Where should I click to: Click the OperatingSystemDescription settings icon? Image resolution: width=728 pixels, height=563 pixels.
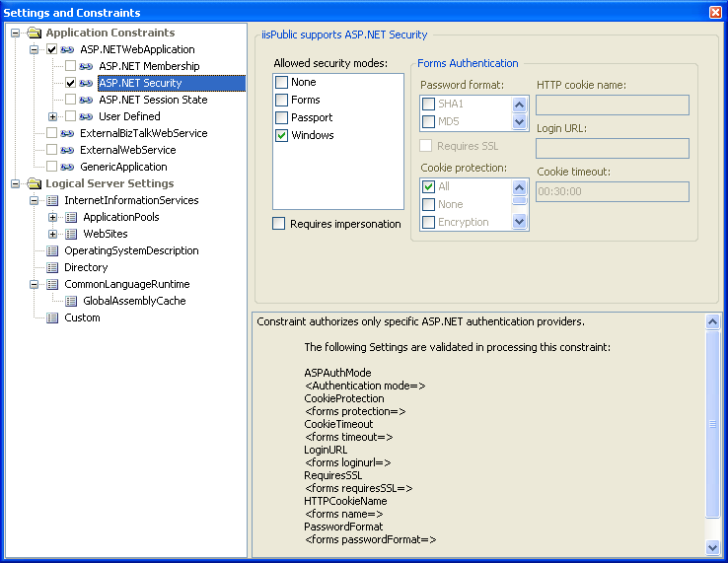(x=53, y=250)
